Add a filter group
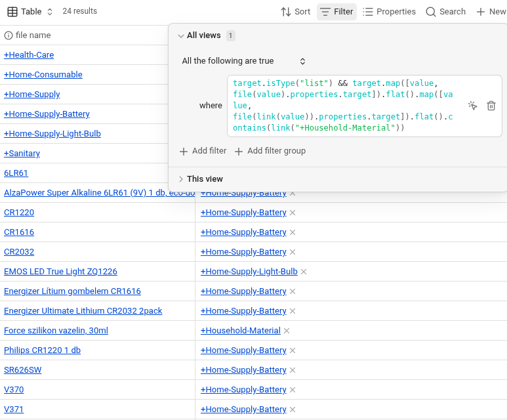Screen dimensions: 507x420 pyautogui.click(x=270, y=151)
